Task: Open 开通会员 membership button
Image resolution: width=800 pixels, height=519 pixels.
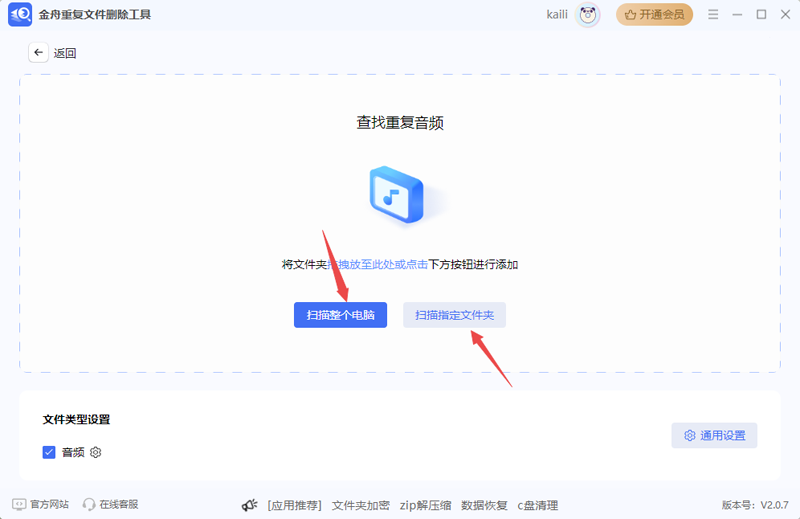Action: point(654,15)
